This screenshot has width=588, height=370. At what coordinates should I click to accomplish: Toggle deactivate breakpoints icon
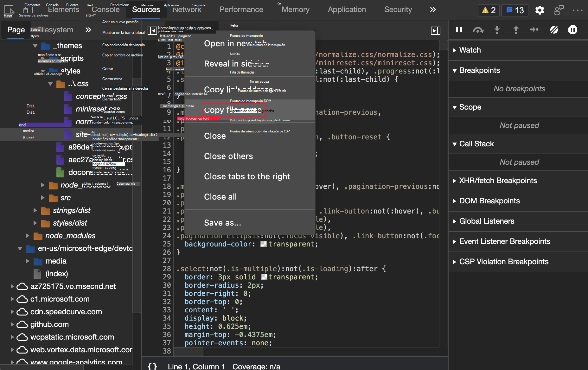point(554,30)
